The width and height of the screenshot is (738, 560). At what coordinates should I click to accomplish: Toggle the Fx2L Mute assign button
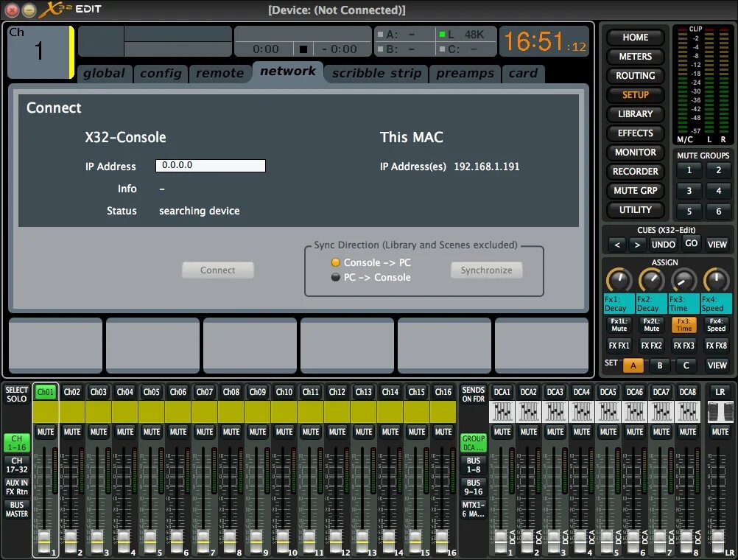pos(651,325)
